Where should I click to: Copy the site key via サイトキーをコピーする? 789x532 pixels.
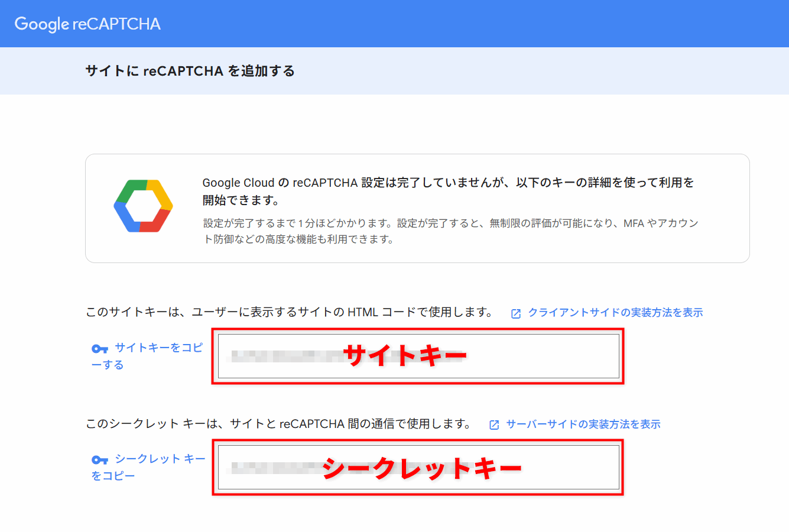click(x=147, y=356)
